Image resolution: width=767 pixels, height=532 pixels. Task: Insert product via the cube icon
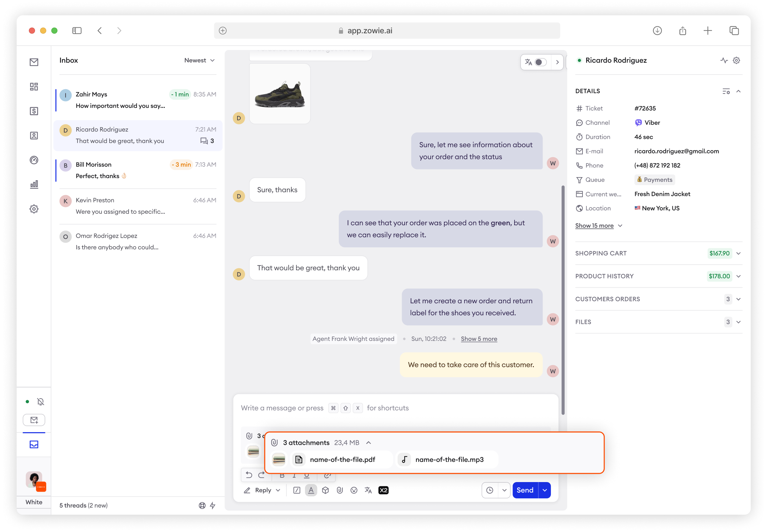pyautogui.click(x=325, y=490)
